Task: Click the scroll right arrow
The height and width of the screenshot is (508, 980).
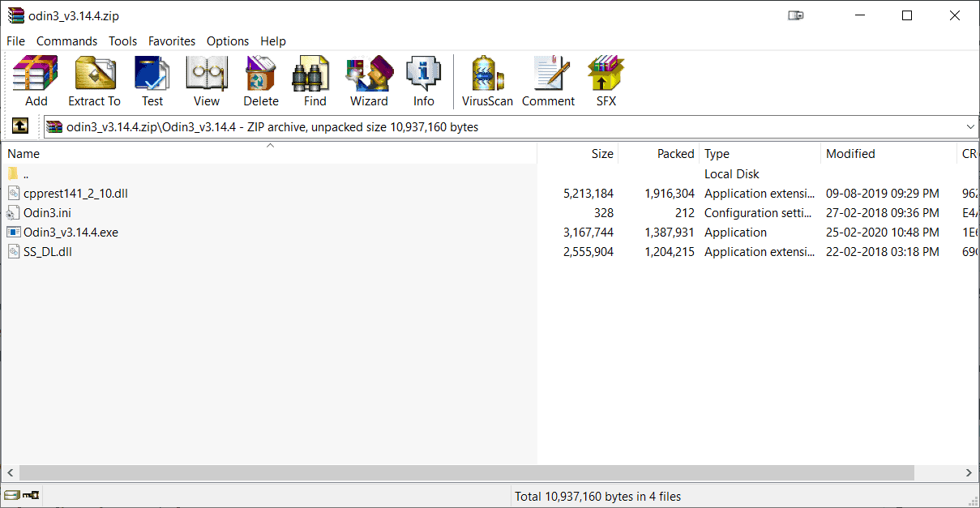Action: coord(969,472)
